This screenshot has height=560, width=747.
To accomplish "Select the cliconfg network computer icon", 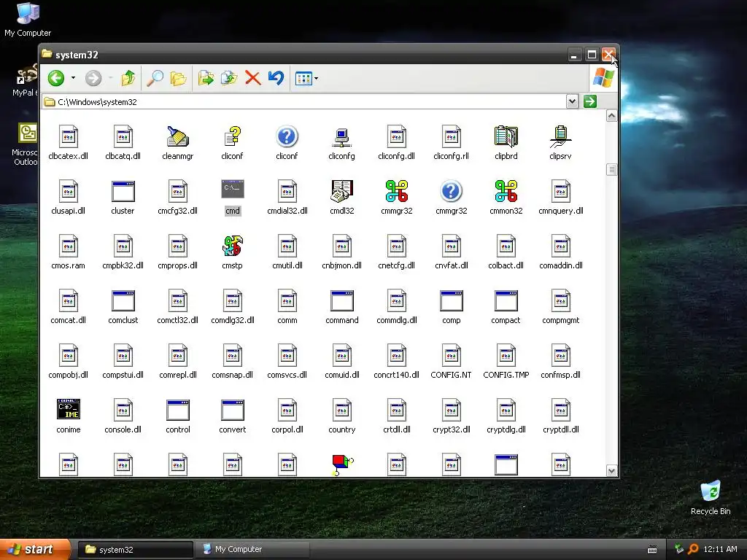I will [x=341, y=136].
